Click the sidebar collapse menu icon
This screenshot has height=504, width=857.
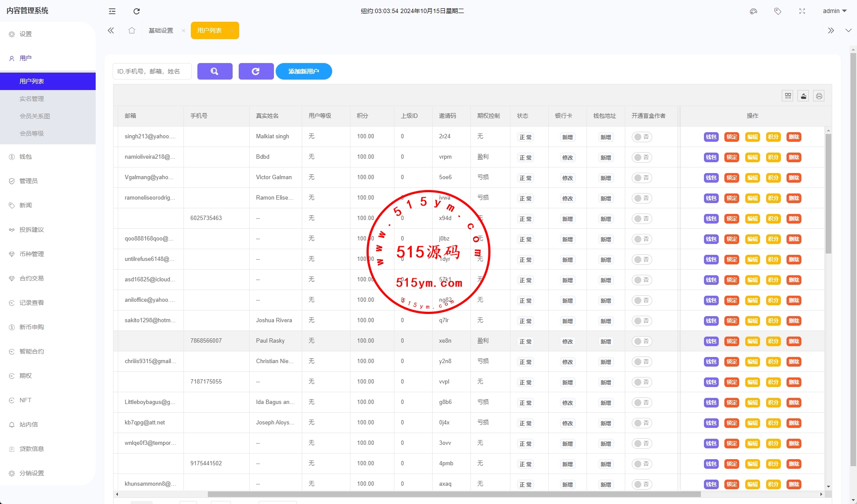(112, 11)
